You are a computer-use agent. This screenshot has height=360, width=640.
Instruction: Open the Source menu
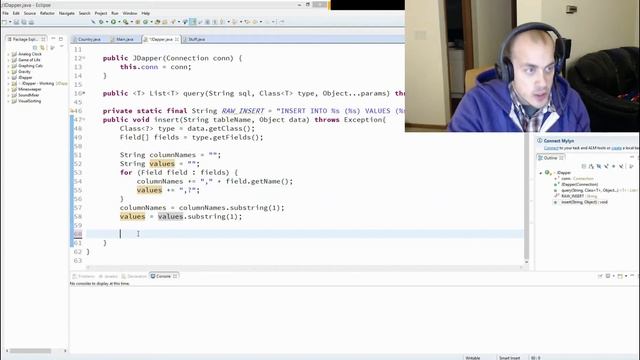point(30,13)
